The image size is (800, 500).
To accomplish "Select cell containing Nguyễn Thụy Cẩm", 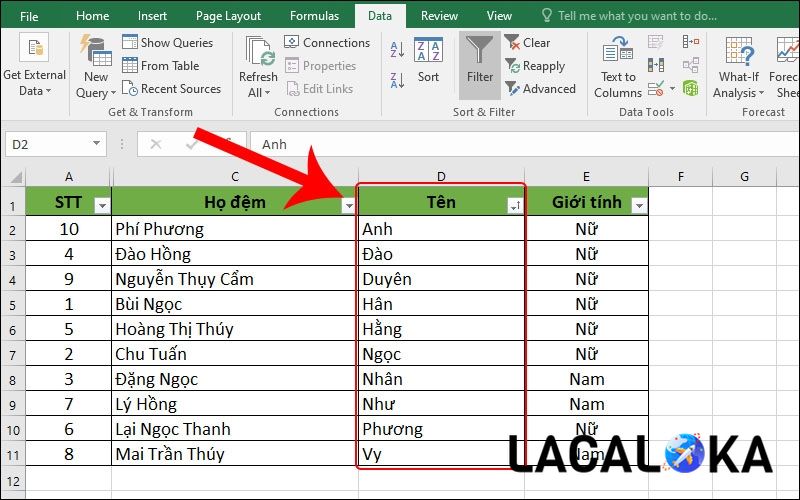I will pyautogui.click(x=235, y=279).
